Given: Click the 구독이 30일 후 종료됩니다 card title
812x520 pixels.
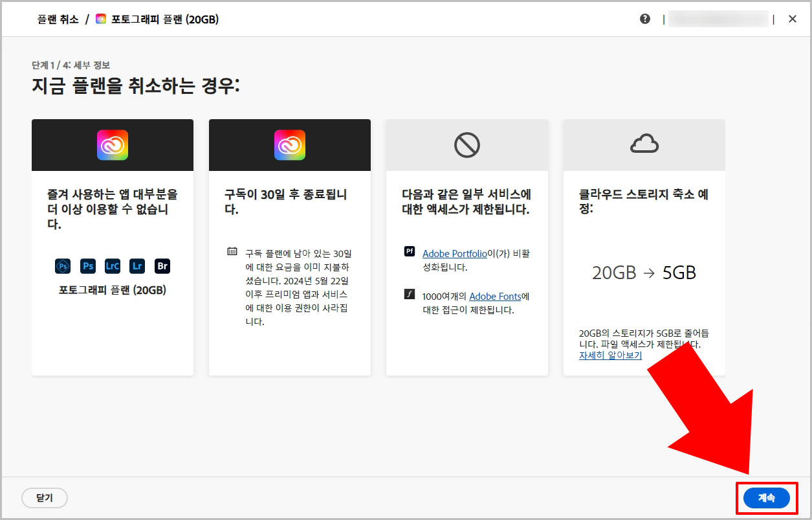Looking at the screenshot, I should tap(286, 201).
